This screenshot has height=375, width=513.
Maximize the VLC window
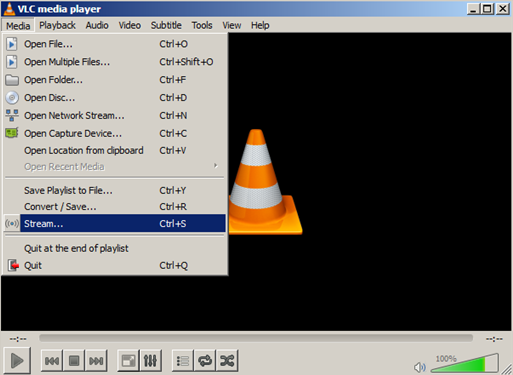click(487, 9)
